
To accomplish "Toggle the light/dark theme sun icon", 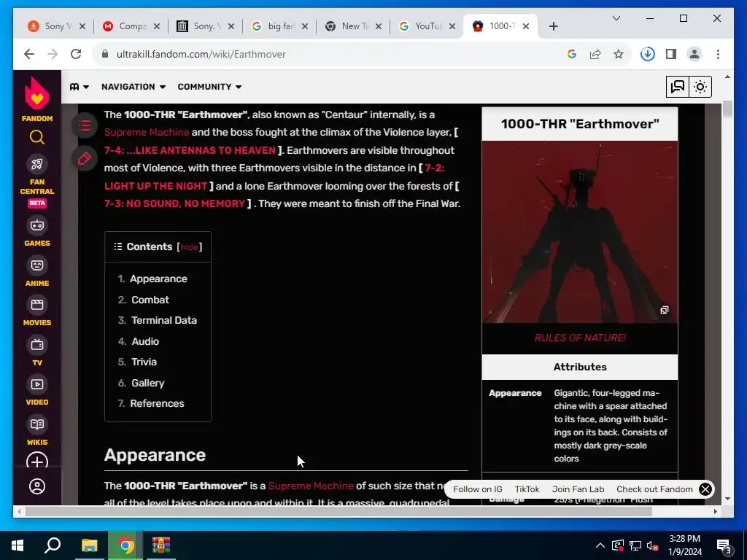I will pyautogui.click(x=700, y=87).
